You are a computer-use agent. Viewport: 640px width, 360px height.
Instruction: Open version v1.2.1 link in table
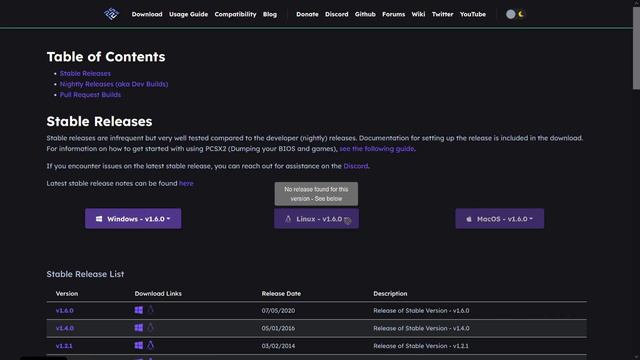coord(64,346)
